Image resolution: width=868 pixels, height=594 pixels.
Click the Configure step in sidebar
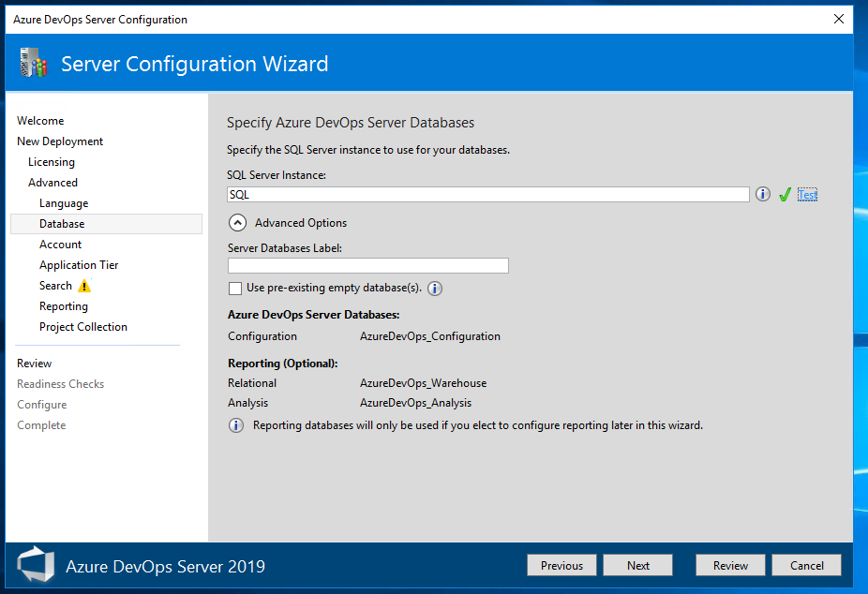[42, 405]
